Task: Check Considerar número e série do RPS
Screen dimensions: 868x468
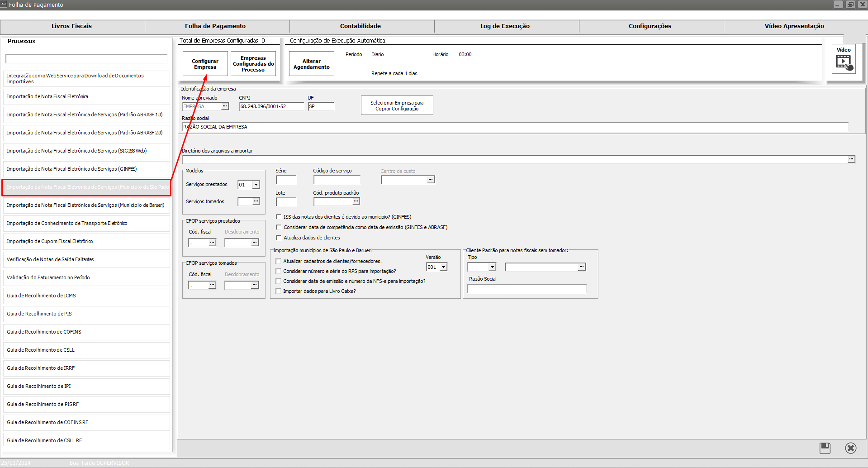Action: (x=278, y=271)
